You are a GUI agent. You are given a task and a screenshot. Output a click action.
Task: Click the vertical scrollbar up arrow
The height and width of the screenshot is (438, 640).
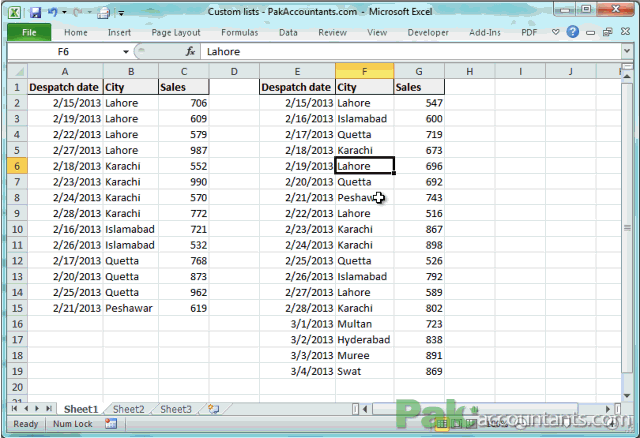pyautogui.click(x=627, y=76)
